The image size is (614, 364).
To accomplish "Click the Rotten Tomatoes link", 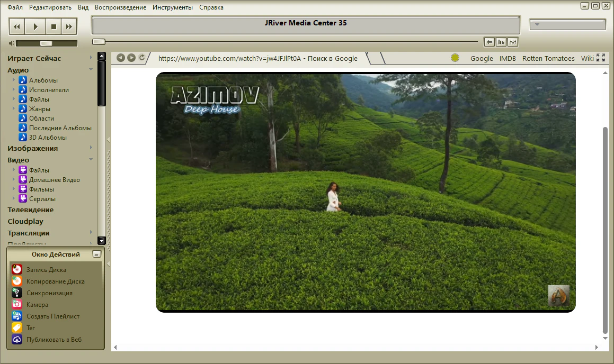I will click(x=548, y=59).
